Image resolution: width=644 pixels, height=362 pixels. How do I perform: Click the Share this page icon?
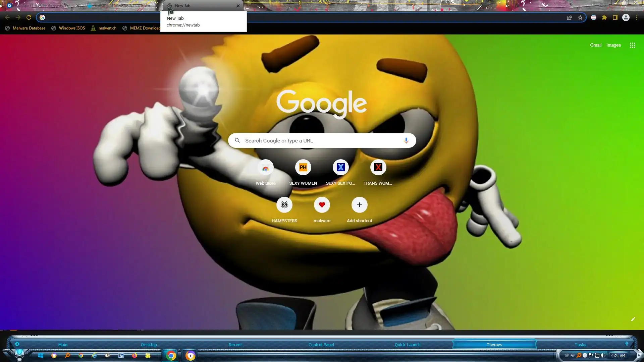point(570,17)
